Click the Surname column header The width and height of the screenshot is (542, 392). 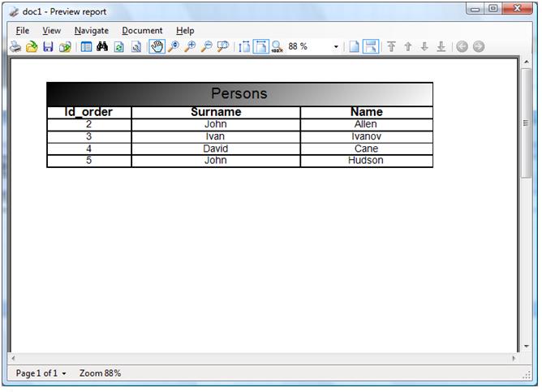click(x=216, y=112)
